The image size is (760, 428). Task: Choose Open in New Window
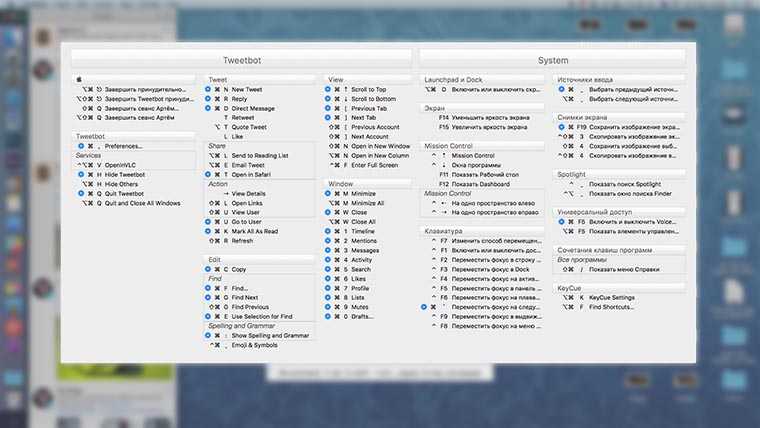368,146
